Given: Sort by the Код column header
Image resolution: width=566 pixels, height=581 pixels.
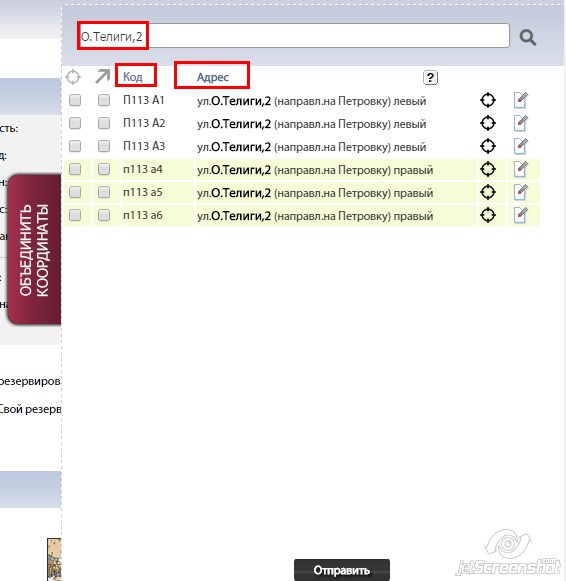Looking at the screenshot, I should tap(133, 77).
